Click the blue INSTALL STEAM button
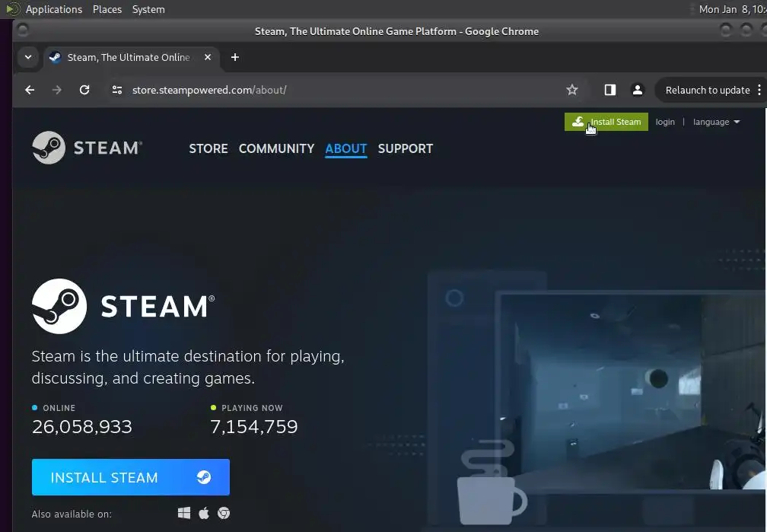 [131, 477]
